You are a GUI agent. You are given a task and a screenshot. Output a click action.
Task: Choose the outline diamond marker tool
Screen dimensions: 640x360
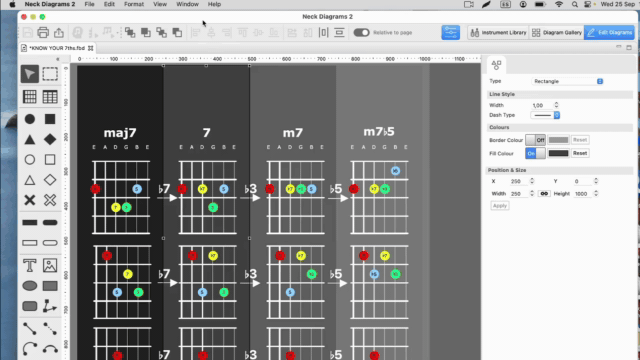click(x=50, y=180)
